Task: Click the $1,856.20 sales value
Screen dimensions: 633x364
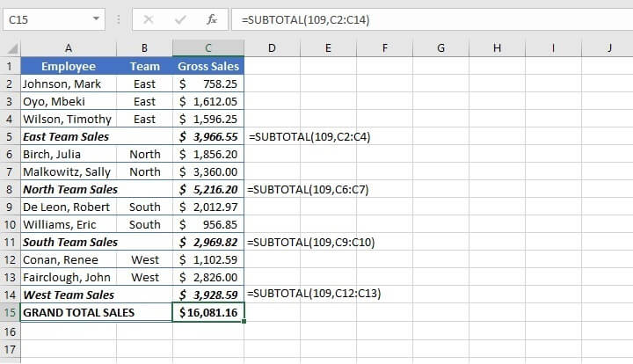Action: coord(208,154)
